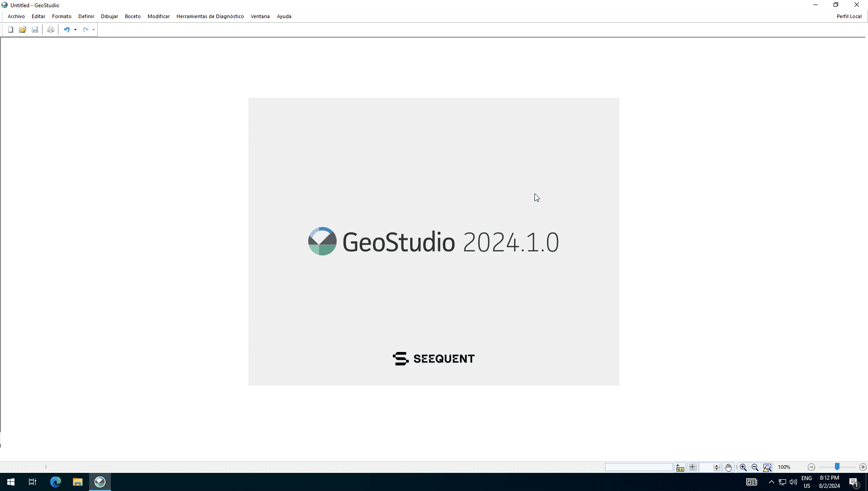The image size is (868, 491).
Task: Open Herramientas de Diagnóstico menu
Action: point(210,16)
